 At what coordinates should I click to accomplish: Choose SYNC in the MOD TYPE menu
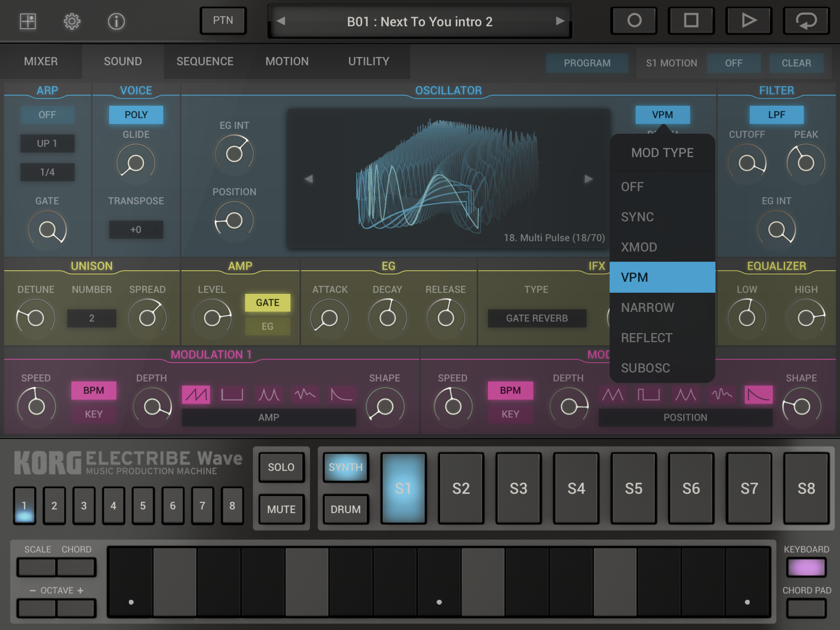[662, 217]
